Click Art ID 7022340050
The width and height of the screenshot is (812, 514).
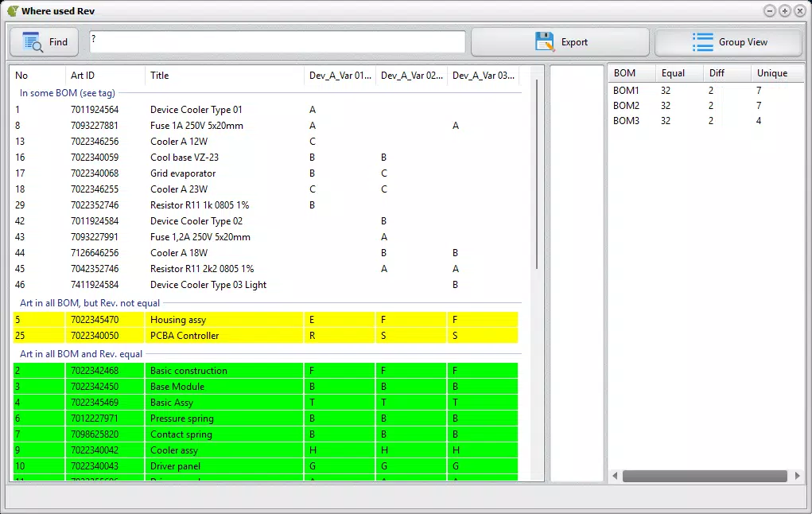[95, 335]
